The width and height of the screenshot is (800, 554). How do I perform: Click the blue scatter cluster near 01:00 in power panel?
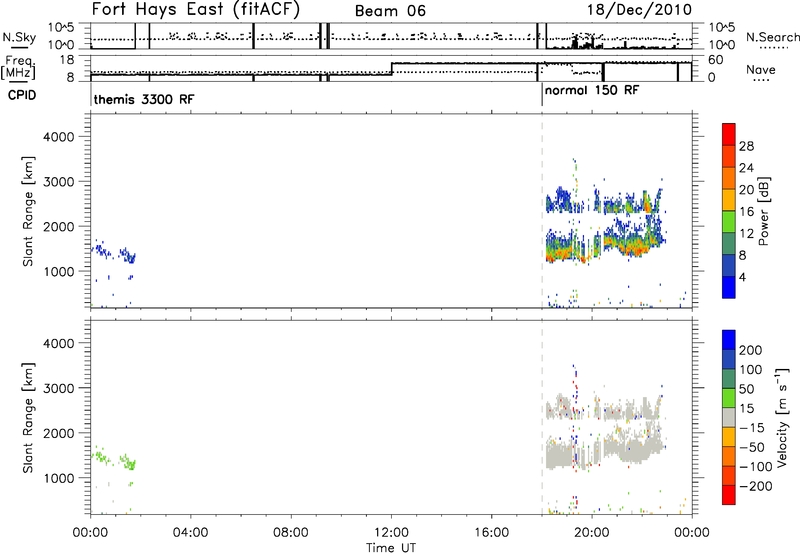point(114,251)
